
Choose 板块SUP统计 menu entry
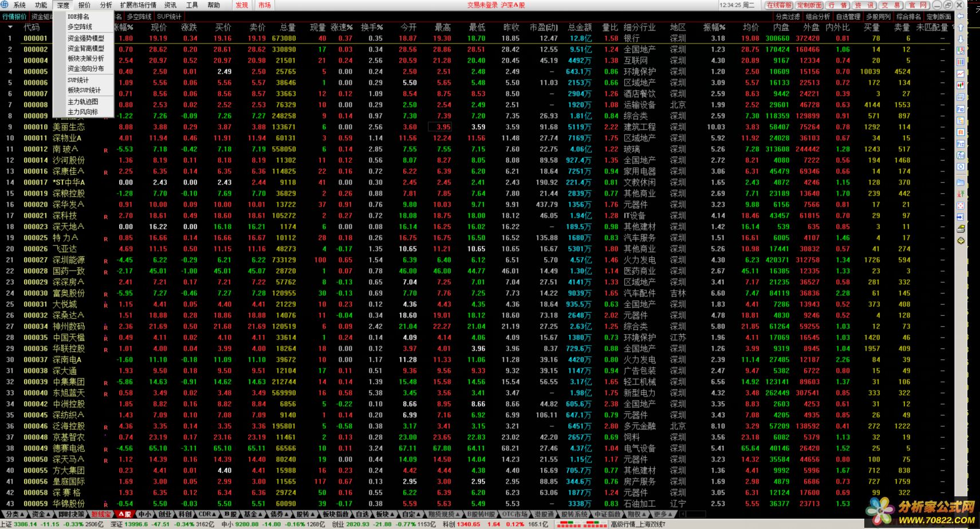coord(83,91)
